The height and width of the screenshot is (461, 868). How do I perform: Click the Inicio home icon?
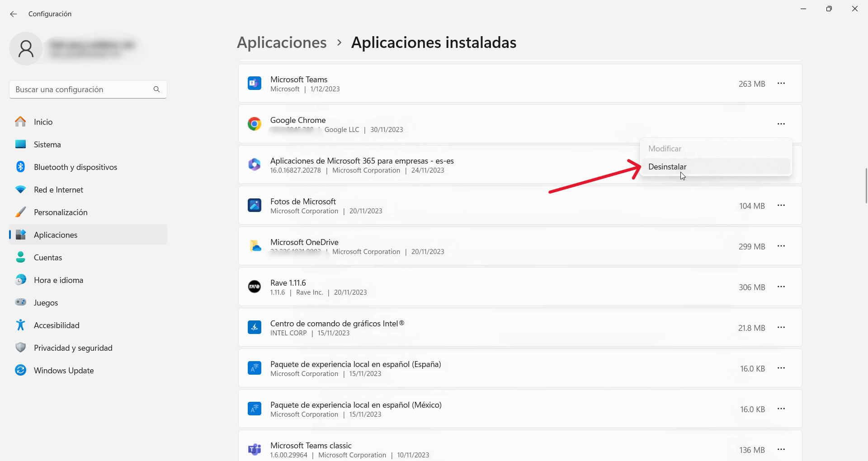20,122
